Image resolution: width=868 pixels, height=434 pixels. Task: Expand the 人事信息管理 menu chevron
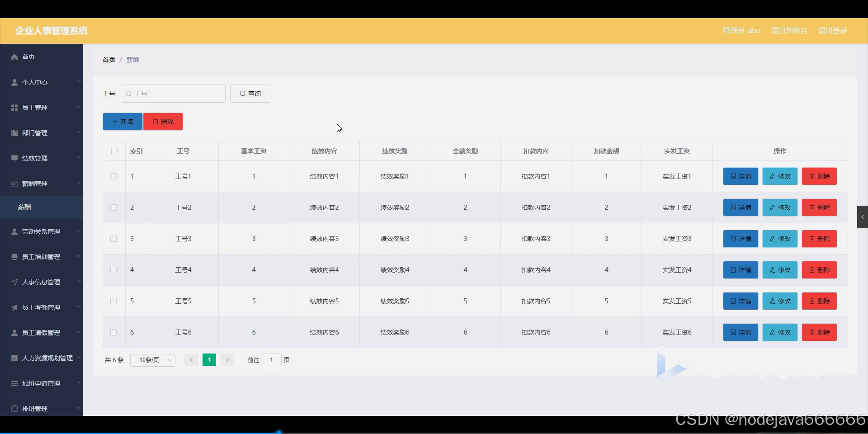click(79, 281)
